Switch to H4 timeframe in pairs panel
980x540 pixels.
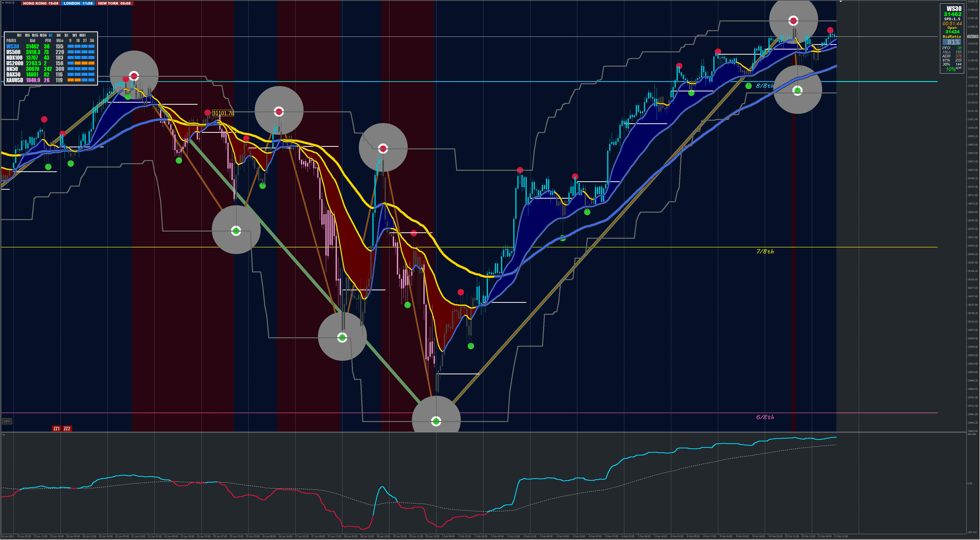pos(59,35)
